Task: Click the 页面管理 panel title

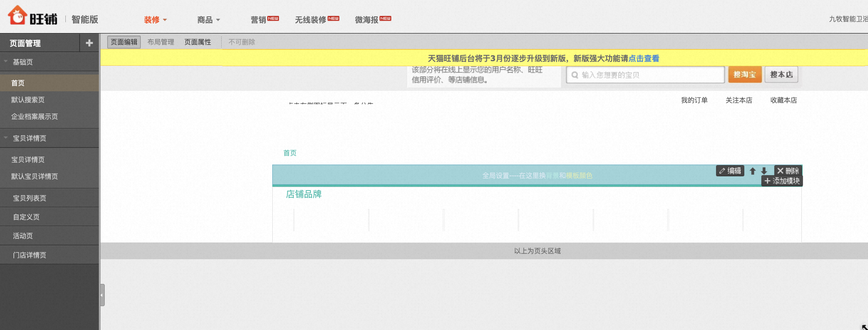Action: click(x=25, y=43)
